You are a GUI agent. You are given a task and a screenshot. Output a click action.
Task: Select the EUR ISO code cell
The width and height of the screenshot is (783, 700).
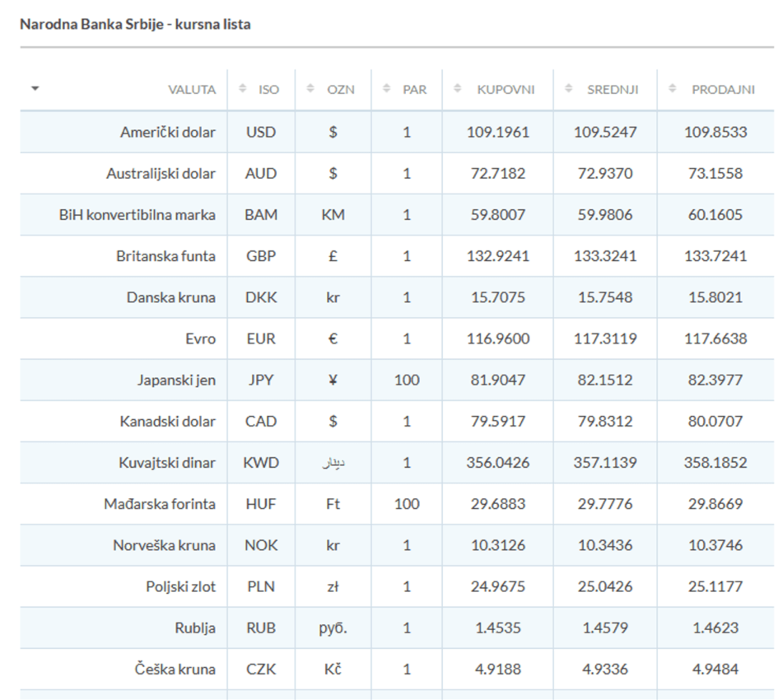click(x=261, y=338)
